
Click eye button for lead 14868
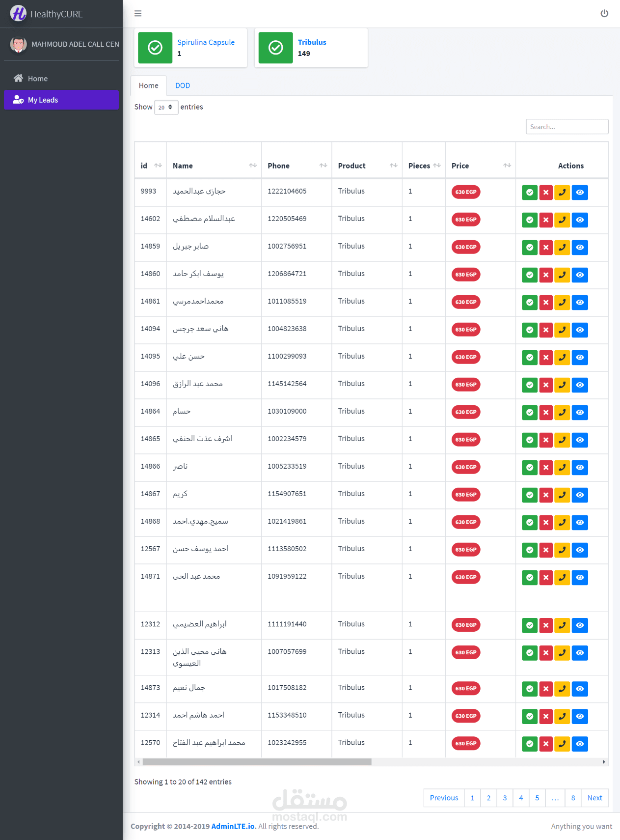580,522
